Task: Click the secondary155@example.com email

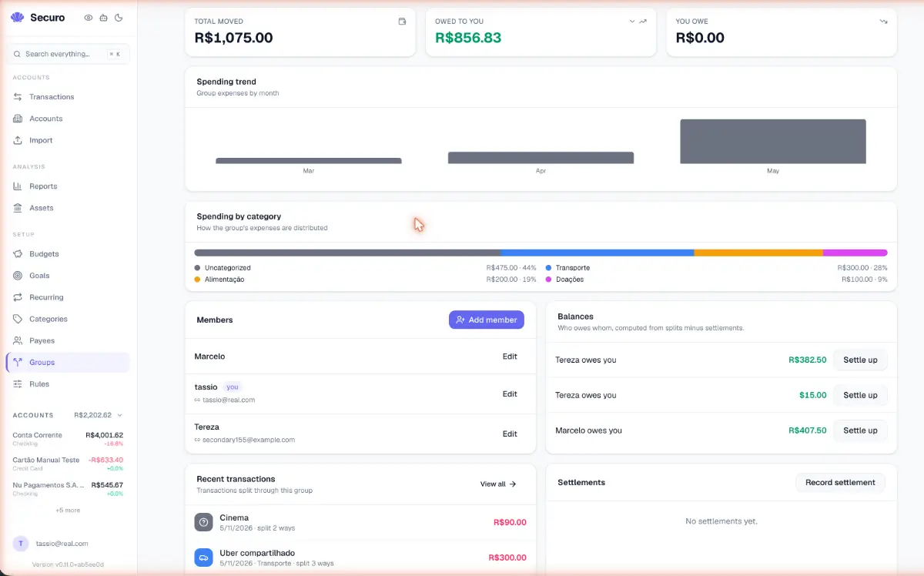Action: click(x=248, y=440)
